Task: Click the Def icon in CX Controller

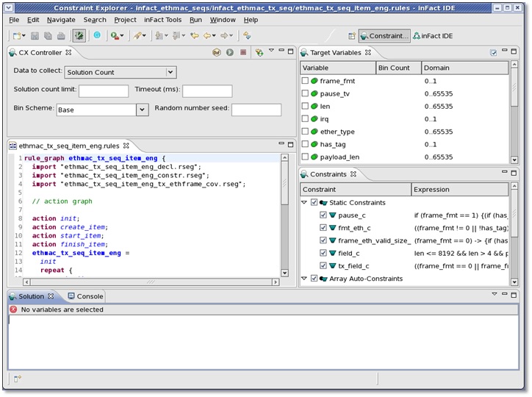Action: (x=217, y=53)
